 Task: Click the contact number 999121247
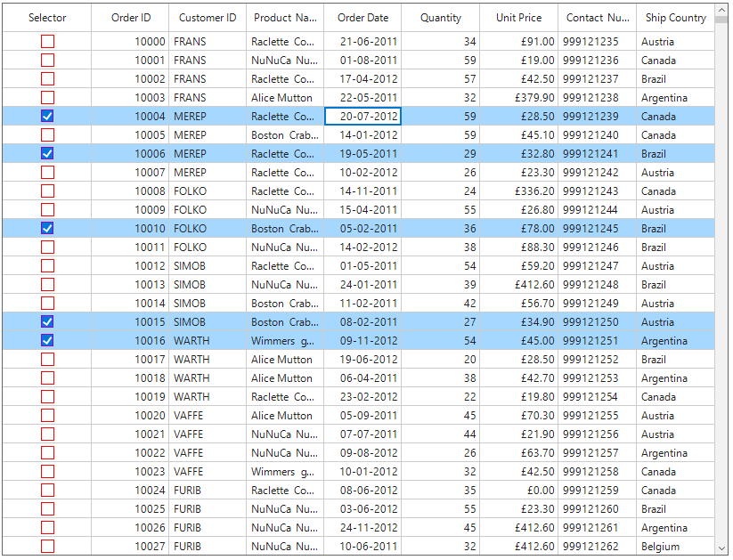tap(598, 266)
